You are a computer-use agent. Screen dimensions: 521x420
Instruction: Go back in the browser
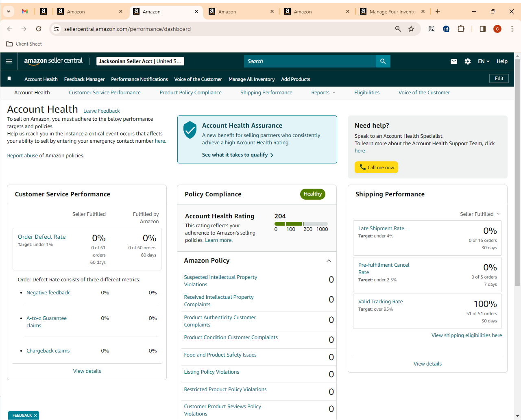click(x=9, y=29)
